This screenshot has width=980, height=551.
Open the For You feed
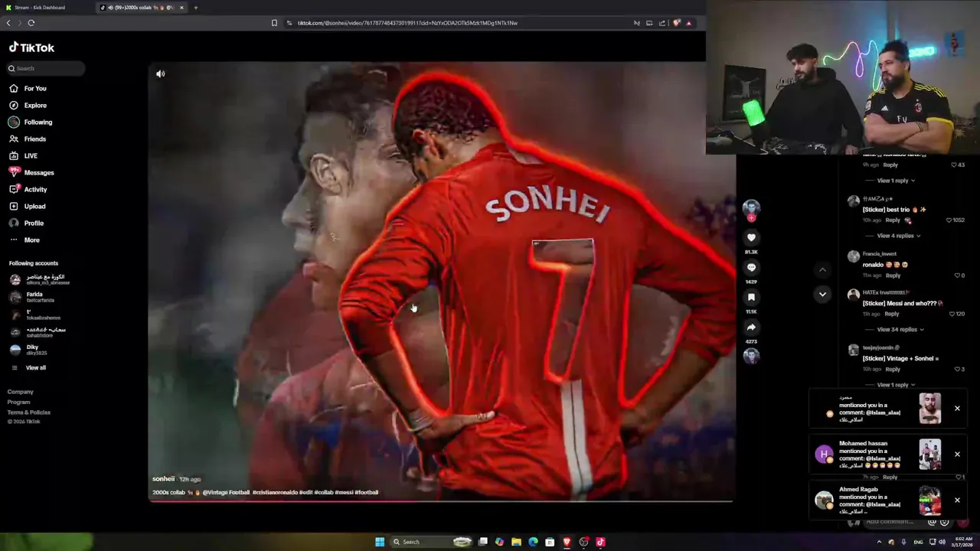28,89
